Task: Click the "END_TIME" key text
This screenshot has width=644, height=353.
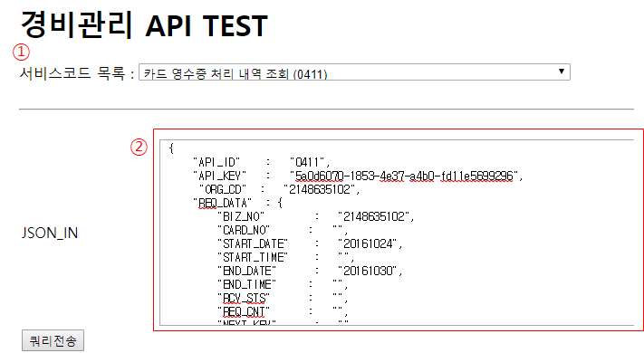Action: (x=247, y=284)
